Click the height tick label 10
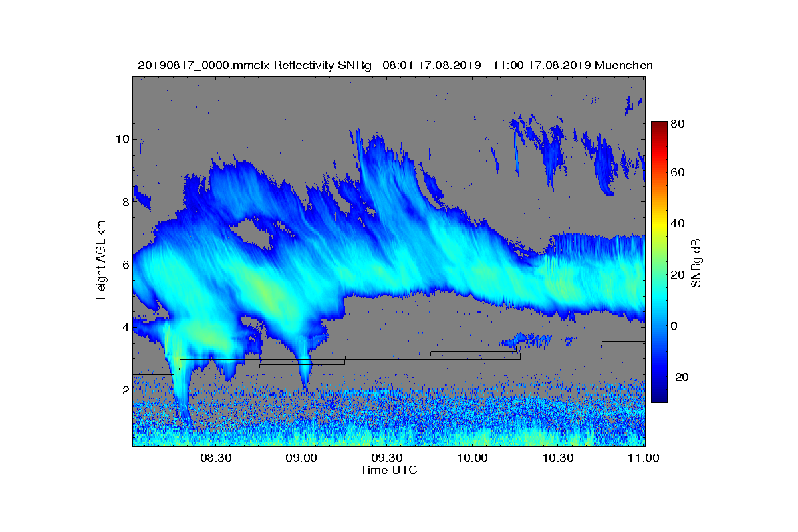This screenshot has width=798, height=532. coord(122,139)
